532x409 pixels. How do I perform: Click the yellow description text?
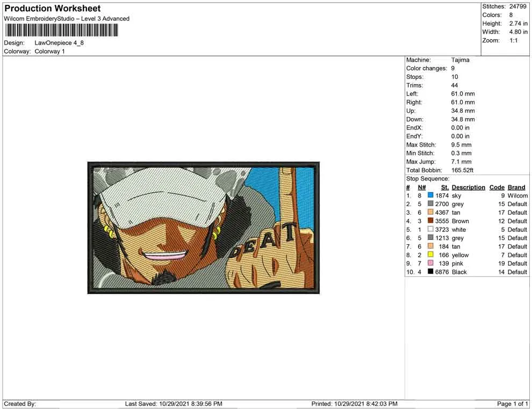click(460, 255)
